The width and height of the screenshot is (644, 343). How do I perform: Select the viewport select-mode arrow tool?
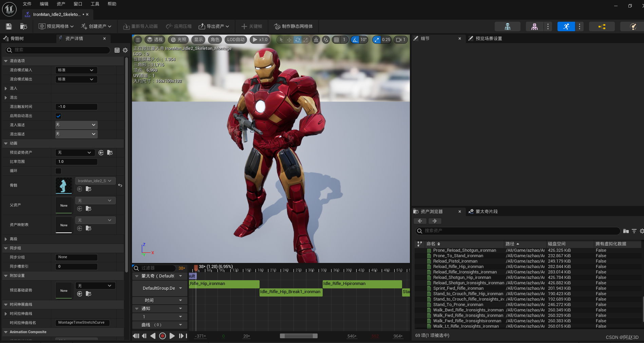coord(281,40)
